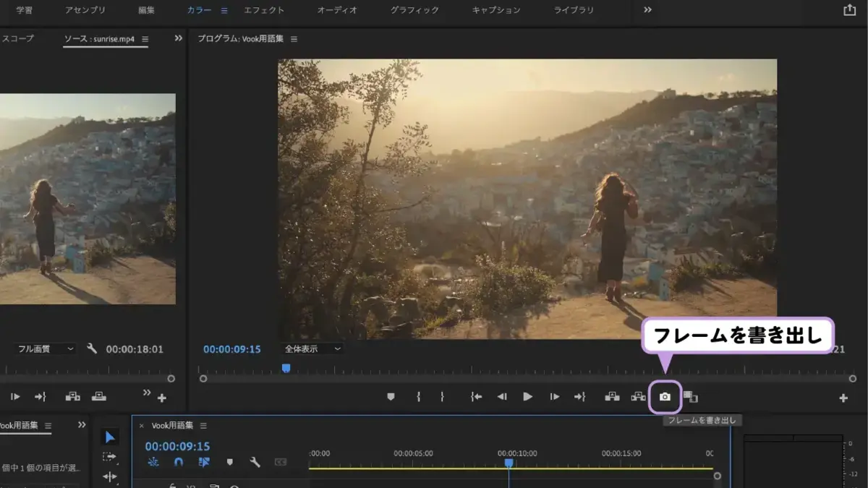
Task: Step back one frame in program monitor
Action: pyautogui.click(x=501, y=397)
